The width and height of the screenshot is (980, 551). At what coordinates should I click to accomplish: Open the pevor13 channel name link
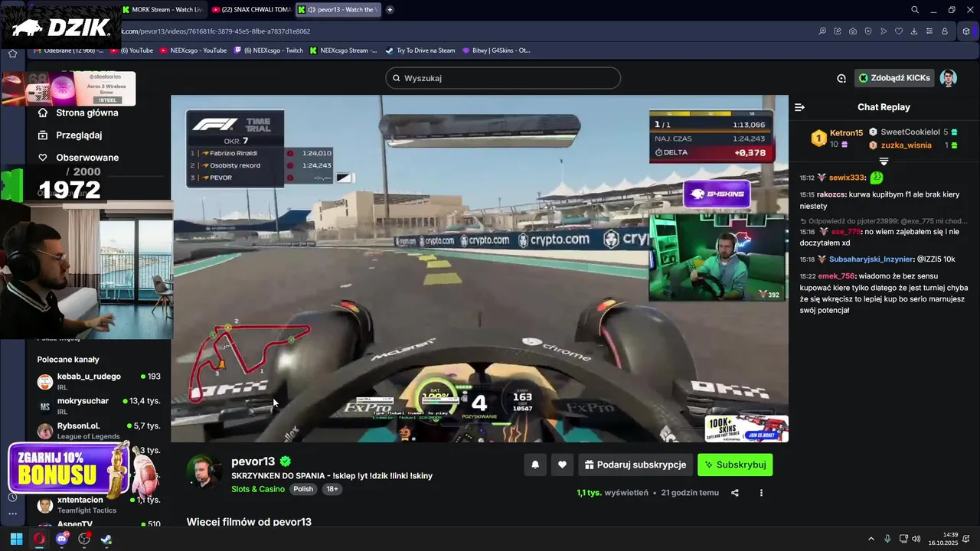click(x=253, y=461)
